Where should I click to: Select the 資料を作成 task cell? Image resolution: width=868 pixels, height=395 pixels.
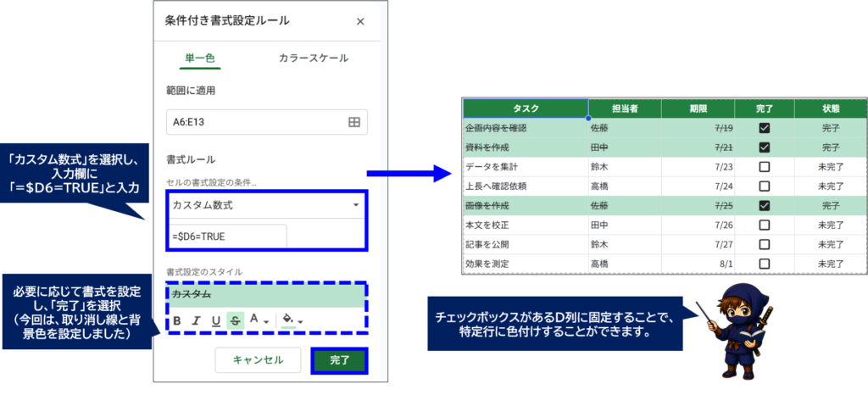526,147
